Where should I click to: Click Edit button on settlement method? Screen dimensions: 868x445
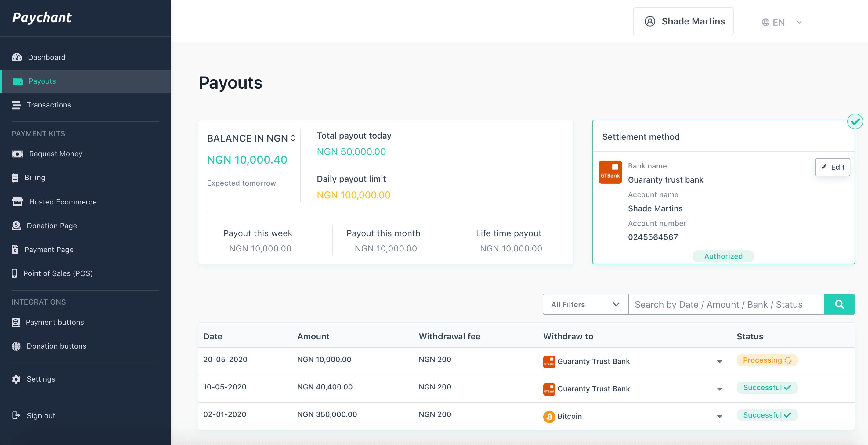coord(833,167)
